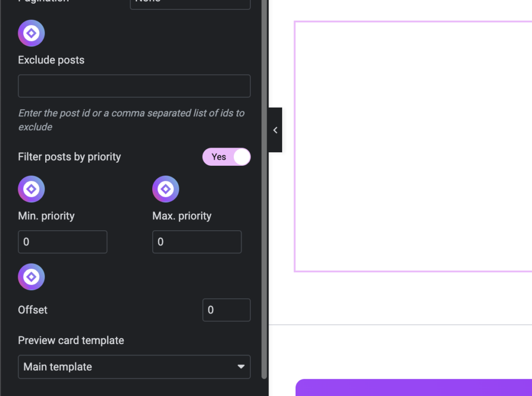Open the Preview card template dropdown
Image resolution: width=532 pixels, height=396 pixels.
tap(134, 367)
